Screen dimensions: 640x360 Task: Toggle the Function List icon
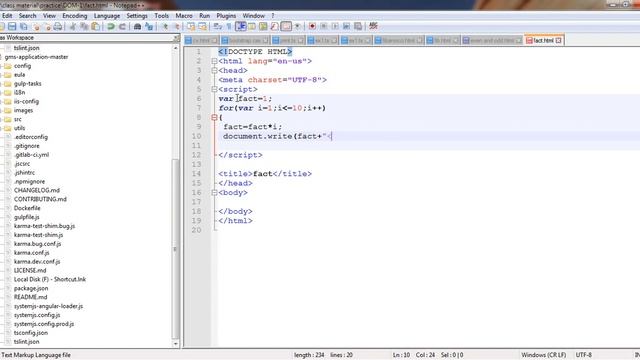274,27
